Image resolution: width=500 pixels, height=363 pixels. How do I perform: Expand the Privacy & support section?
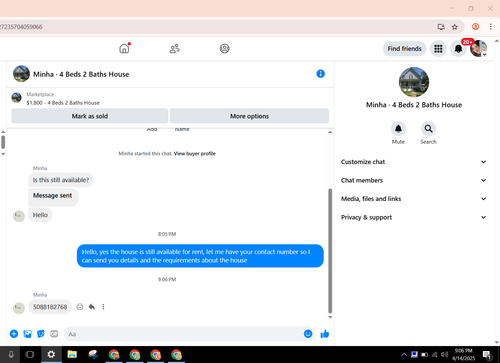pos(413,217)
